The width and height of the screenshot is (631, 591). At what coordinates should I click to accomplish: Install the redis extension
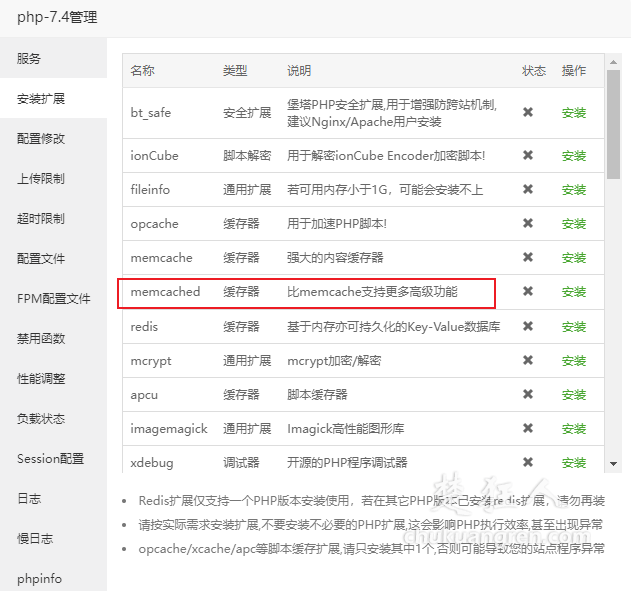click(574, 326)
